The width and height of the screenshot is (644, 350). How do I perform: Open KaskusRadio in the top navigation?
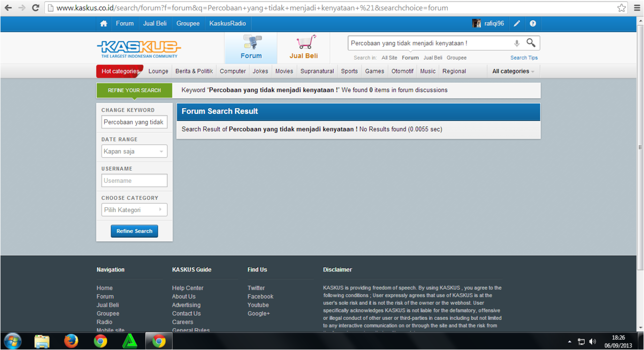228,24
